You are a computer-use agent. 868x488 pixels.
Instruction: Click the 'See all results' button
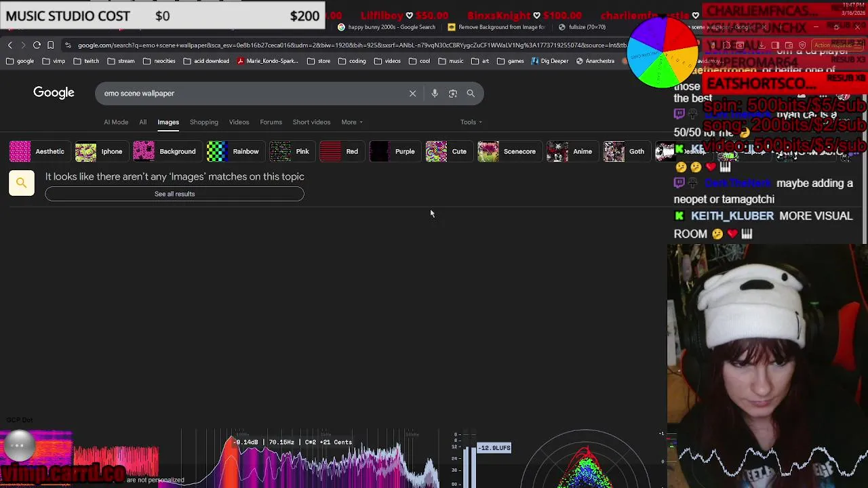pos(174,194)
